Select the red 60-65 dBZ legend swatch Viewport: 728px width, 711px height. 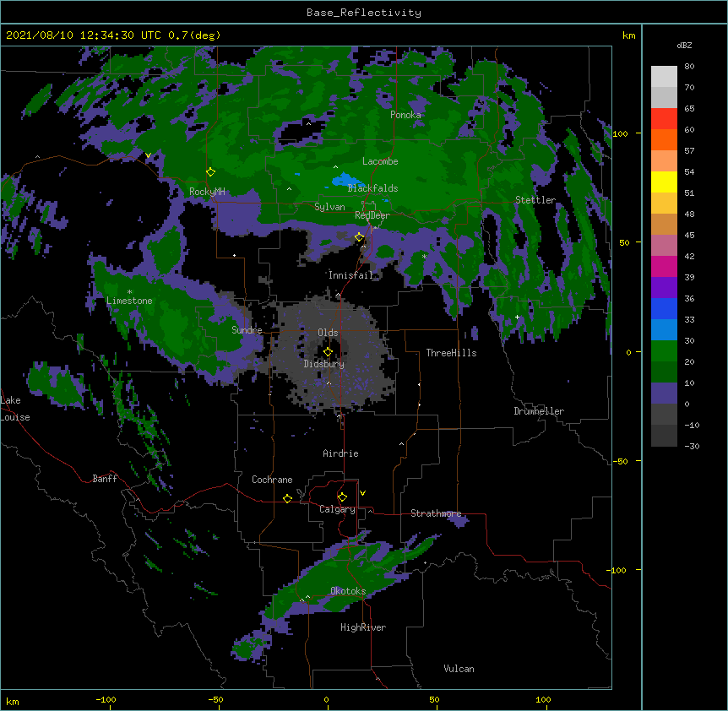click(x=664, y=119)
